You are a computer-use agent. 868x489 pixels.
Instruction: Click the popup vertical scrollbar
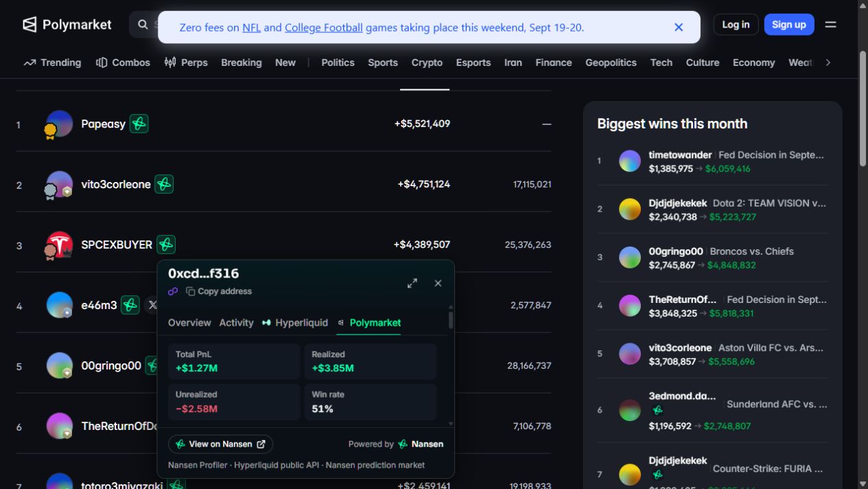click(x=451, y=320)
